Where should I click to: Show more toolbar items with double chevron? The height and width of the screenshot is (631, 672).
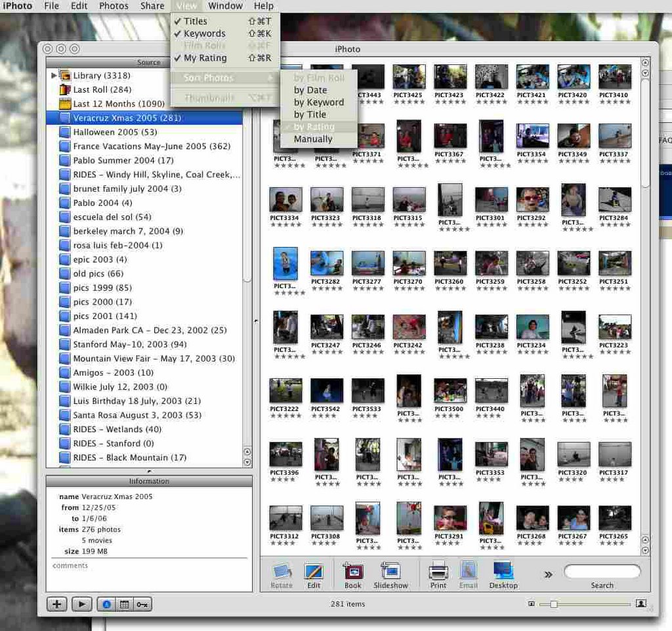pos(548,575)
